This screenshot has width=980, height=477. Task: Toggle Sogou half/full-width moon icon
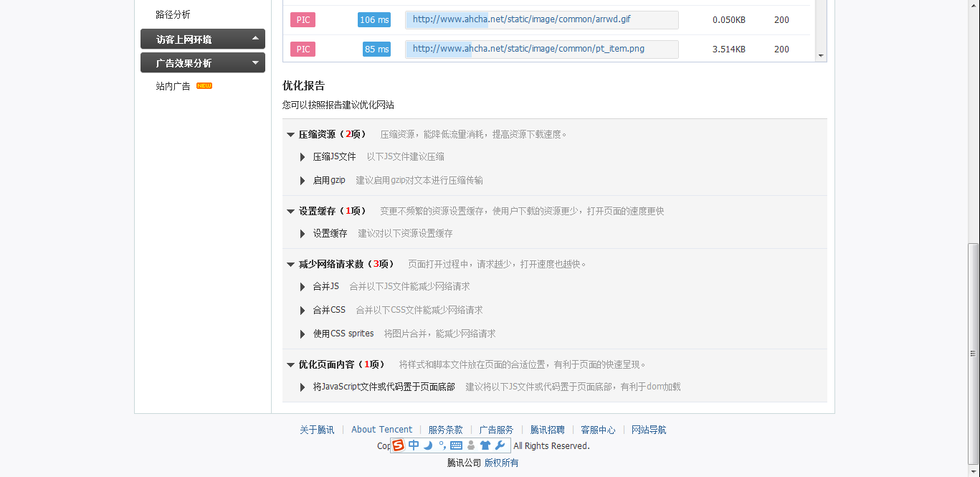pos(428,445)
